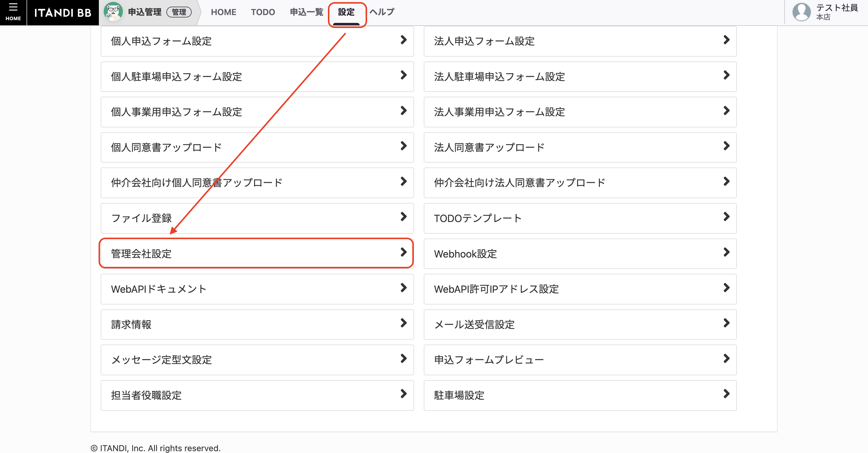Open WebAPI許可IPアドレス設定
Image resolution: width=868 pixels, height=453 pixels.
(580, 289)
